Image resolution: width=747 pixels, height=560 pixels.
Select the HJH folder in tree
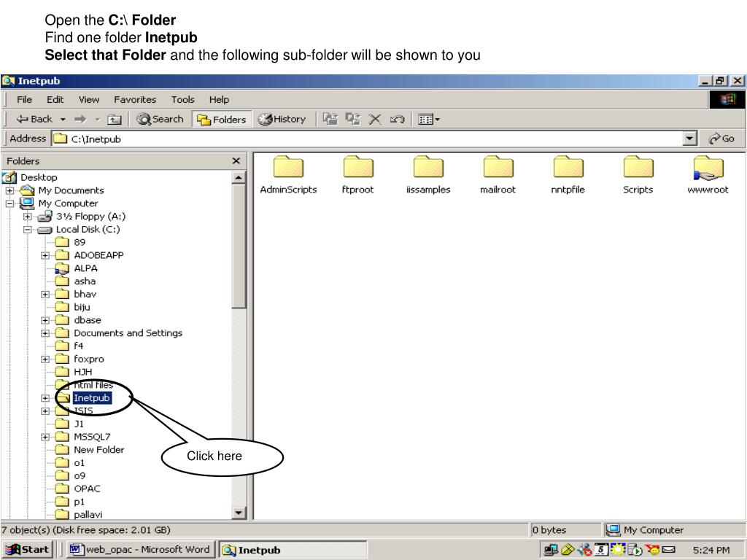click(x=82, y=372)
